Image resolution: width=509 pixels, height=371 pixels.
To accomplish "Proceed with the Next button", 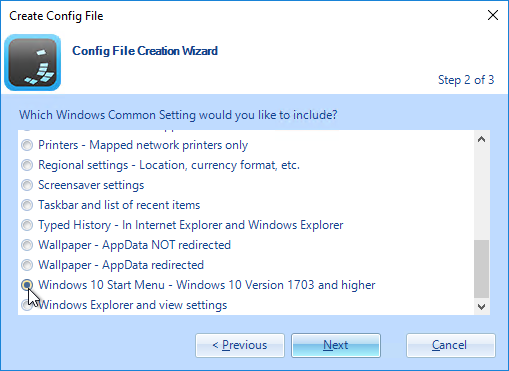I will point(336,345).
